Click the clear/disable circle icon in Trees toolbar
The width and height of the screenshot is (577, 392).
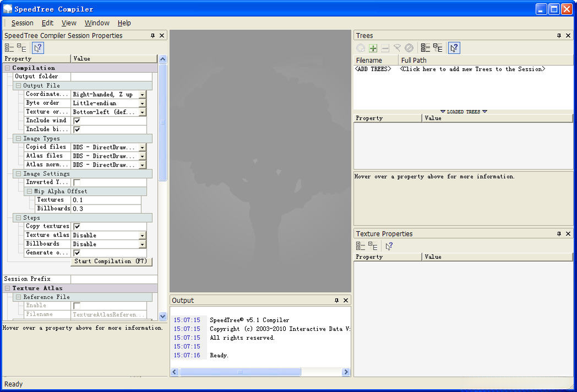tap(409, 48)
